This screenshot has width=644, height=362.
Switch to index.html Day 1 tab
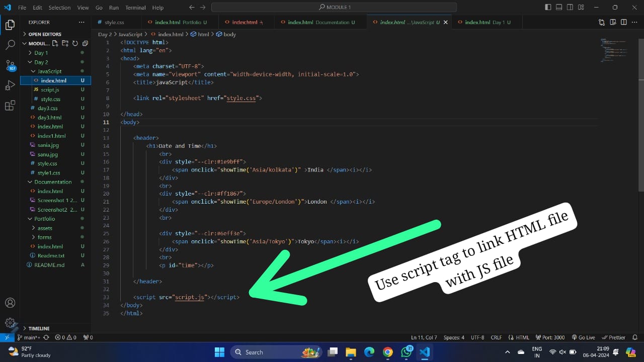487,22
